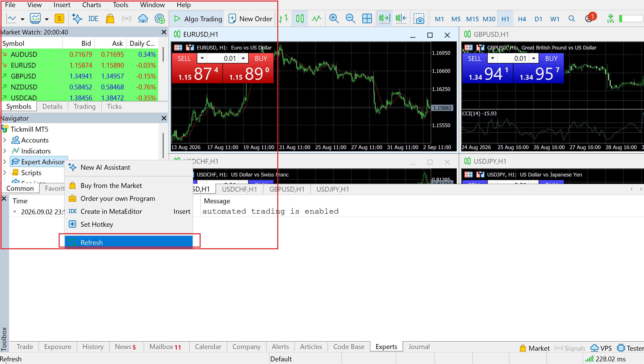Click the LVL price level icon
Image resolution: width=644 pixels, height=364 pixels.
pos(611,19)
